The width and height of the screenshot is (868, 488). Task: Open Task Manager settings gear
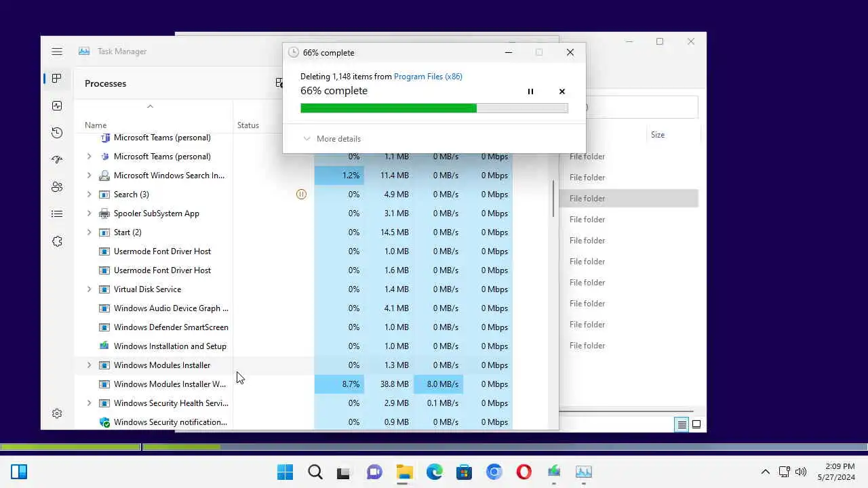[57, 413]
